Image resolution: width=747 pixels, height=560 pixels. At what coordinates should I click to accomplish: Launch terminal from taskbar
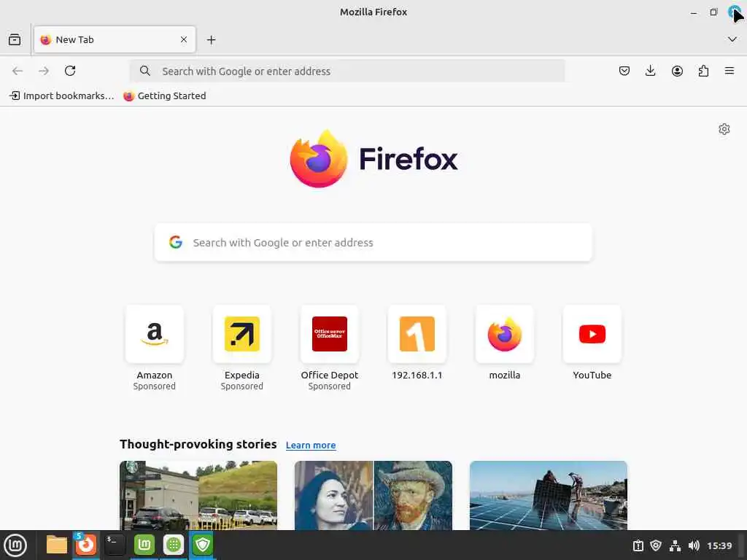(x=115, y=545)
